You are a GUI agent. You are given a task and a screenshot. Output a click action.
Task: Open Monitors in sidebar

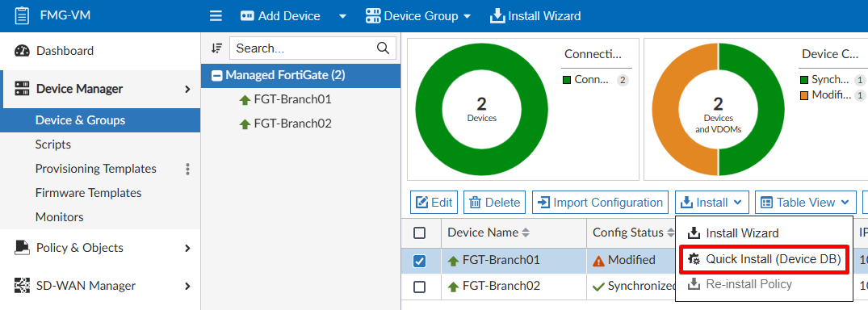tap(60, 217)
